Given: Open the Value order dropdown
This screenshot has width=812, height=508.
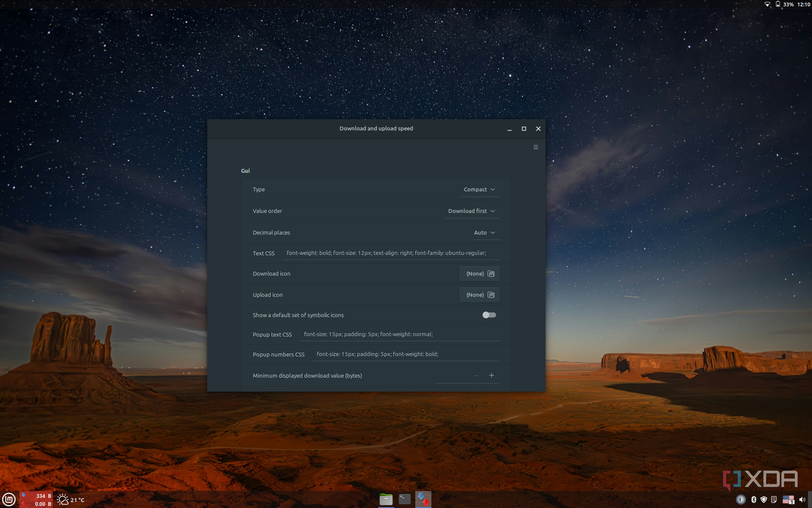Looking at the screenshot, I should [x=472, y=211].
